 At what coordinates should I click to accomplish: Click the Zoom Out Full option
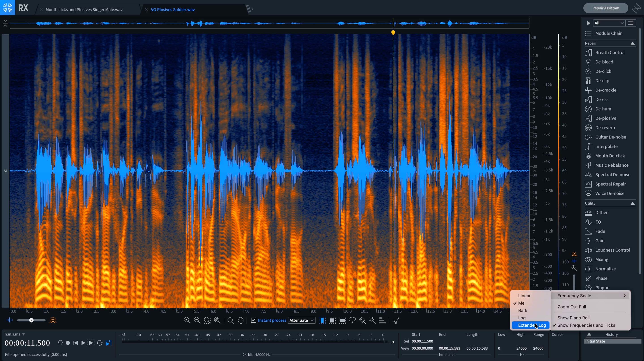572,306
